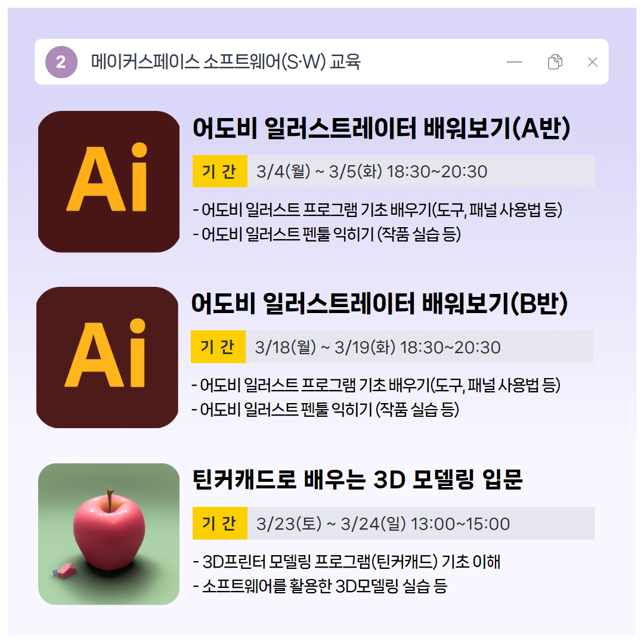Open 어도비 일러스트레이터 배워보기(B반) heading

(380, 304)
